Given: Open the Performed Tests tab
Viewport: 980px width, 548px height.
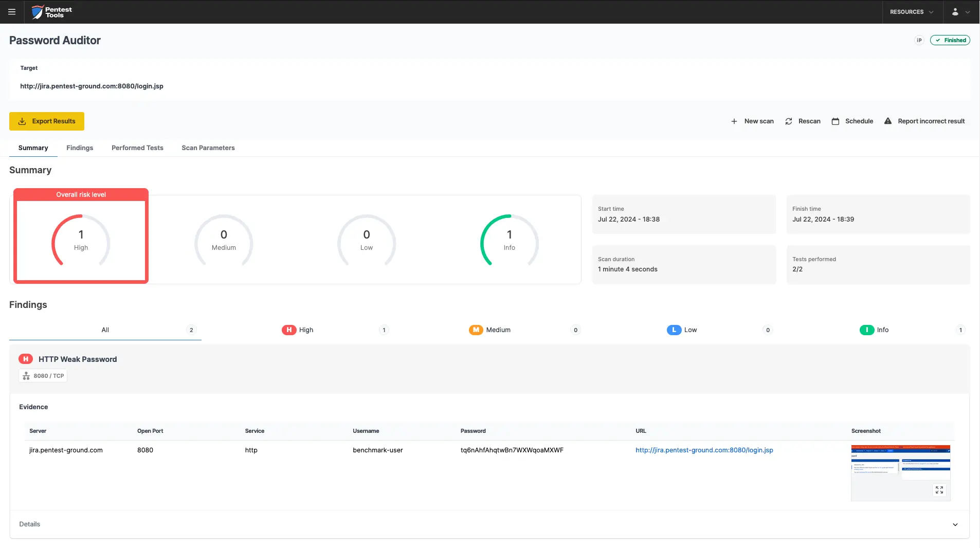Looking at the screenshot, I should pos(137,148).
